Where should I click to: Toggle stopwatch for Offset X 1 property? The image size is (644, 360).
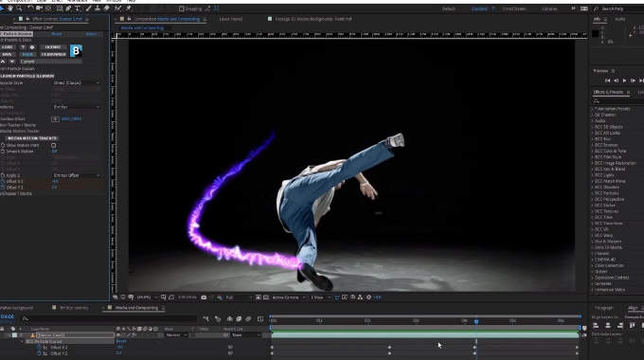3,181
